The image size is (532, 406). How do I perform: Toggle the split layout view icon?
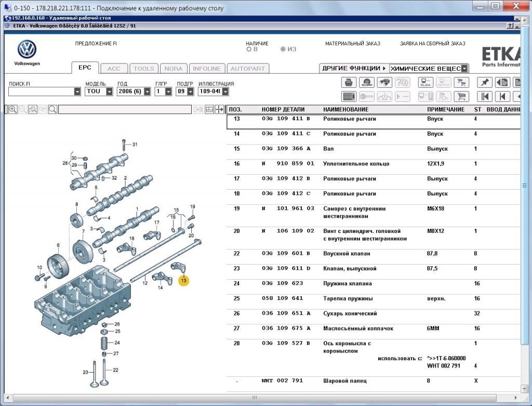pos(209,109)
